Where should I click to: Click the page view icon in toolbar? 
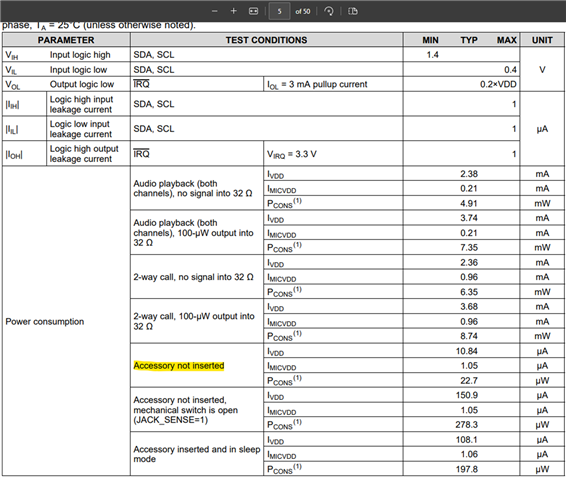pos(353,11)
